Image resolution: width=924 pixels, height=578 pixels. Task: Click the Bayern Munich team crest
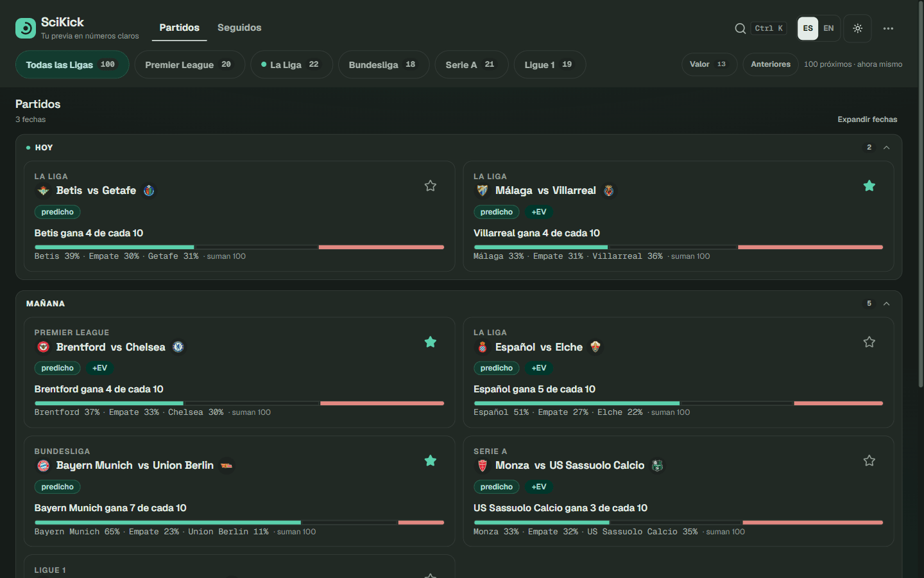[x=43, y=466]
